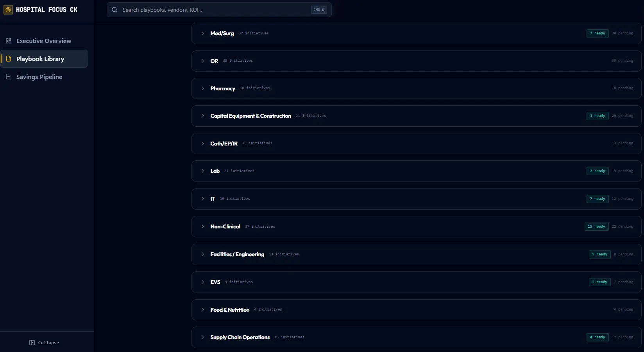This screenshot has height=352, width=644.
Task: Click the HOSPITAL FOCUS CK brand name
Action: (x=47, y=10)
